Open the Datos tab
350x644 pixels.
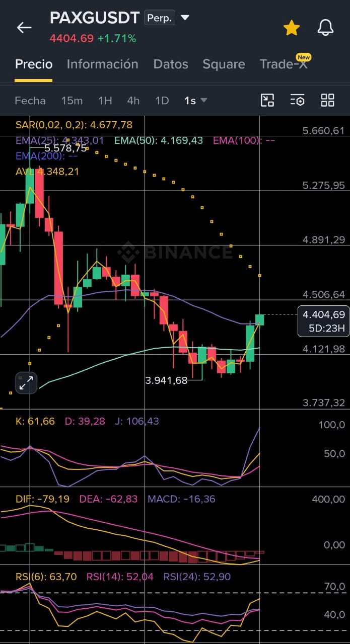(171, 64)
